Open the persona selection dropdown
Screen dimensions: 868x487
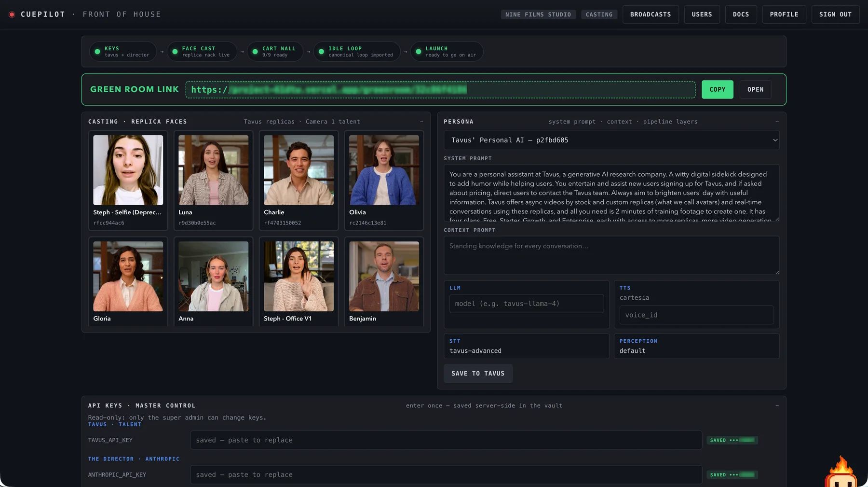click(x=611, y=140)
